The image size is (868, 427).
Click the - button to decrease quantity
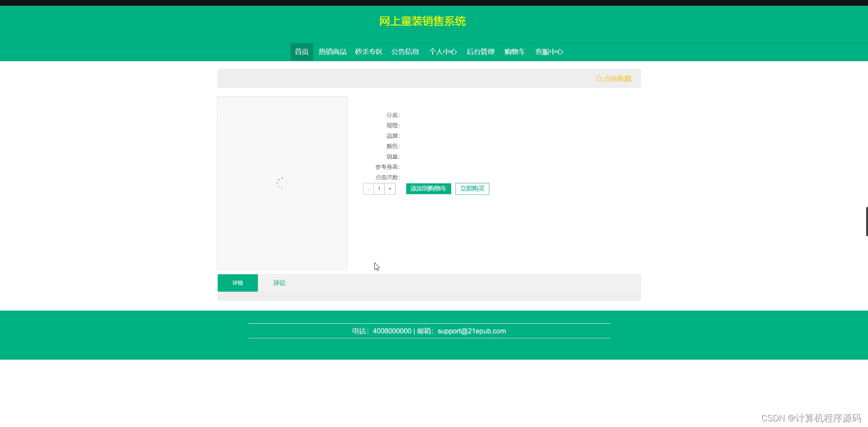(x=368, y=189)
